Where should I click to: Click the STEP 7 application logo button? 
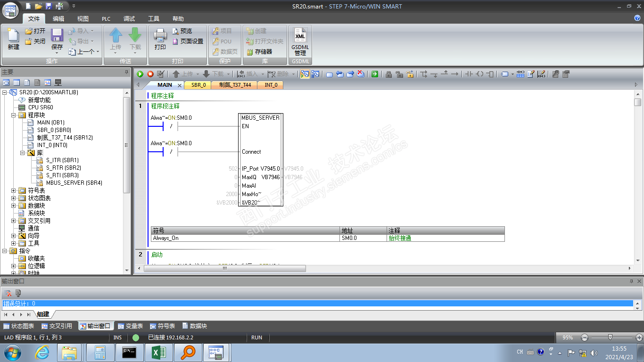[x=10, y=10]
